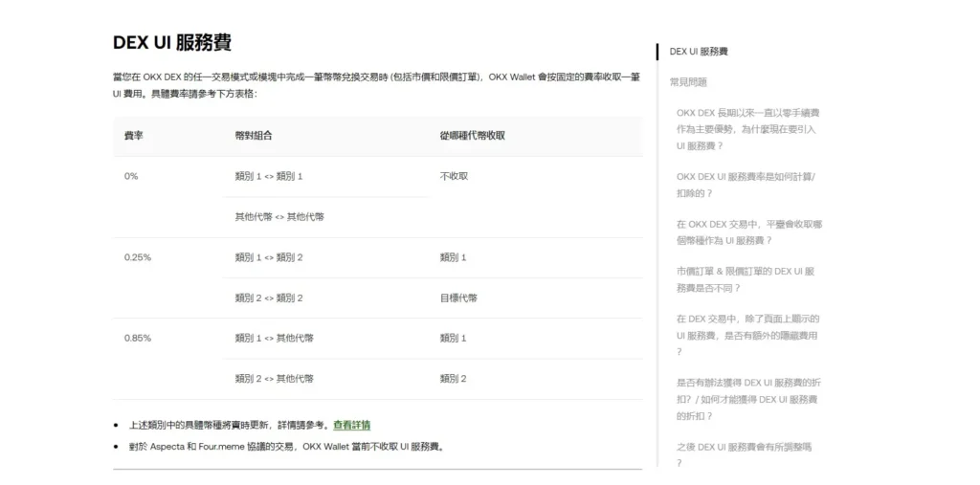
Task: Click the 目標代幣 cell
Action: click(458, 298)
